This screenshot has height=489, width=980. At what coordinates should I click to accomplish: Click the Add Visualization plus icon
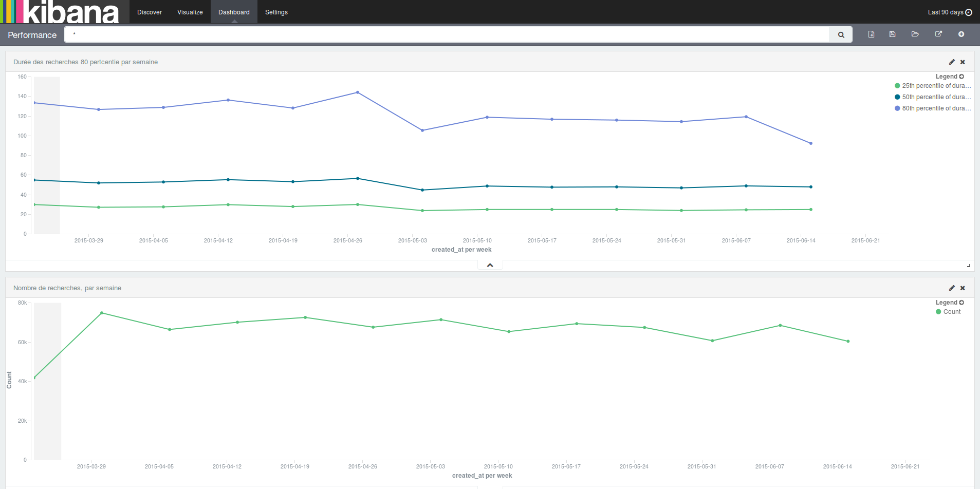click(961, 34)
